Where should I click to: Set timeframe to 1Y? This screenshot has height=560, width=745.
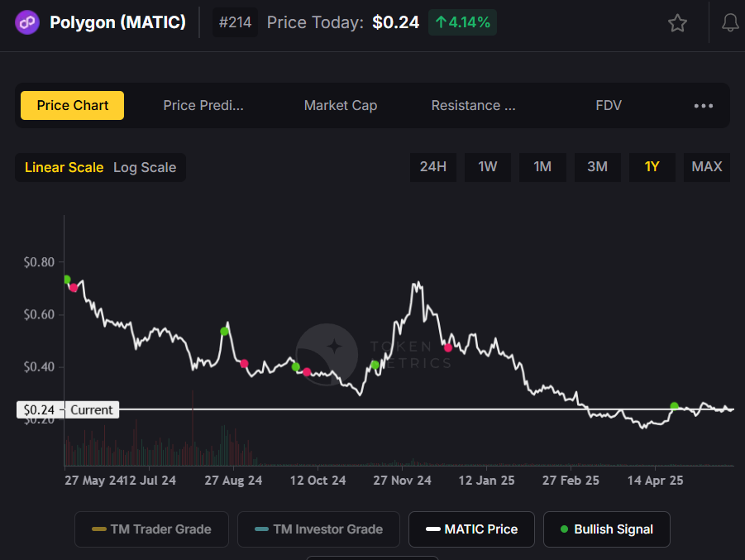[x=652, y=167]
